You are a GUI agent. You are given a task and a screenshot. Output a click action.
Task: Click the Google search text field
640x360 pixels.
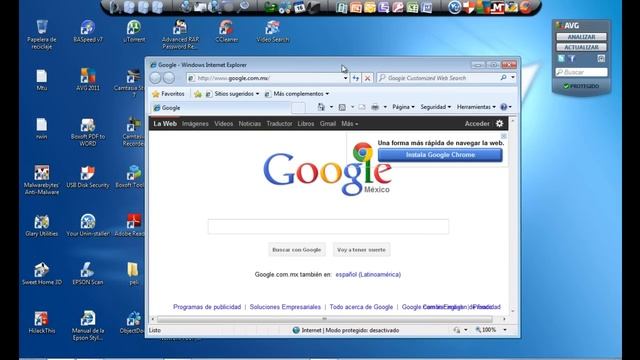point(328,227)
